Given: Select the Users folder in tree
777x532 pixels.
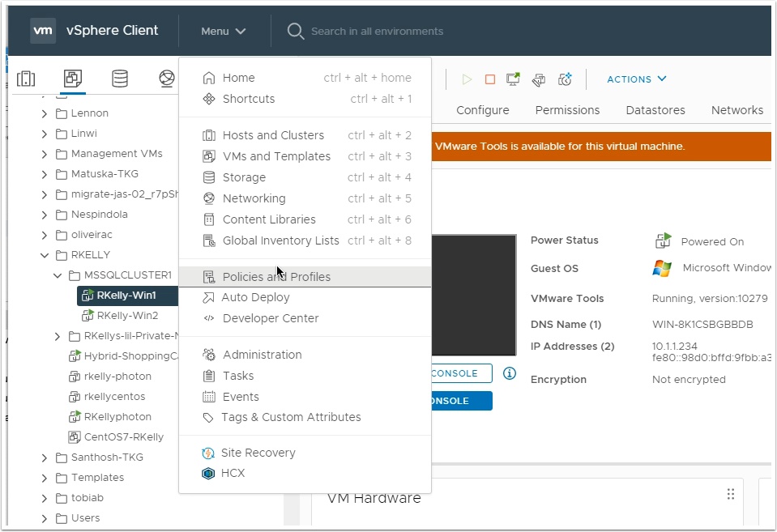Looking at the screenshot, I should pyautogui.click(x=85, y=518).
